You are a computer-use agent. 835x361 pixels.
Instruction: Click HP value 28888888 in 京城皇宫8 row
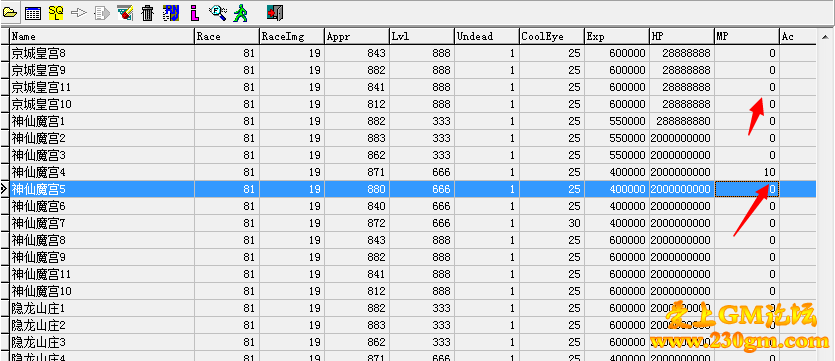pos(682,53)
